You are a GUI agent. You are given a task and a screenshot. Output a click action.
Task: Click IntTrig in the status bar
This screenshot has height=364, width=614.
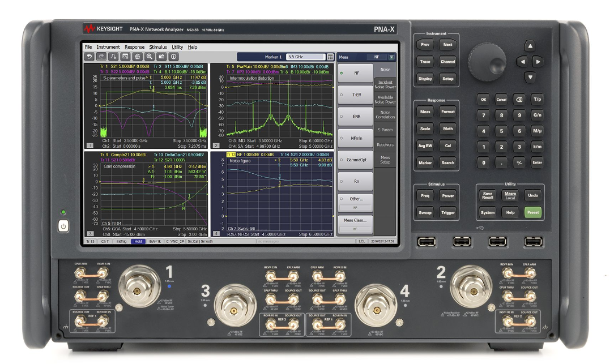coord(121,242)
